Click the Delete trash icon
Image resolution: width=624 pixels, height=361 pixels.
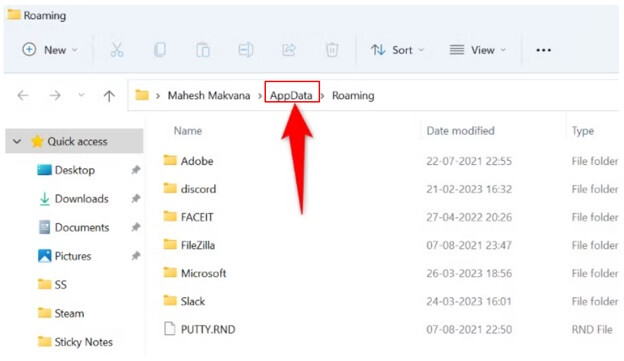[x=332, y=50]
